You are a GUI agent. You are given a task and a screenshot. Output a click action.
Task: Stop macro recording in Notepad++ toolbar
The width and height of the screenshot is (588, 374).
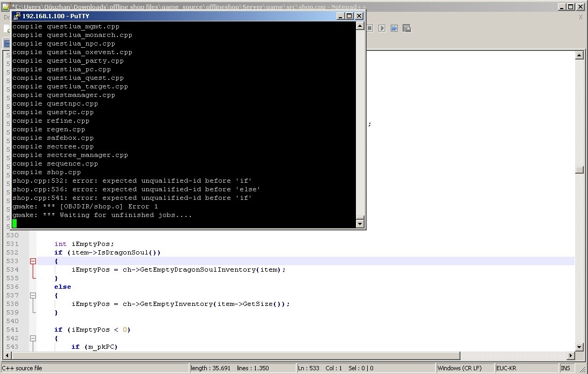pos(370,28)
